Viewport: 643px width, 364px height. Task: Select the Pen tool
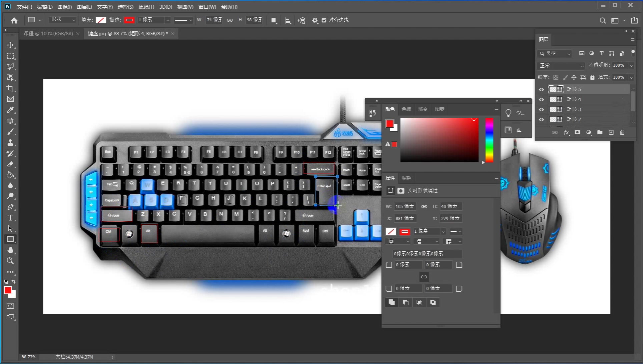pyautogui.click(x=10, y=207)
